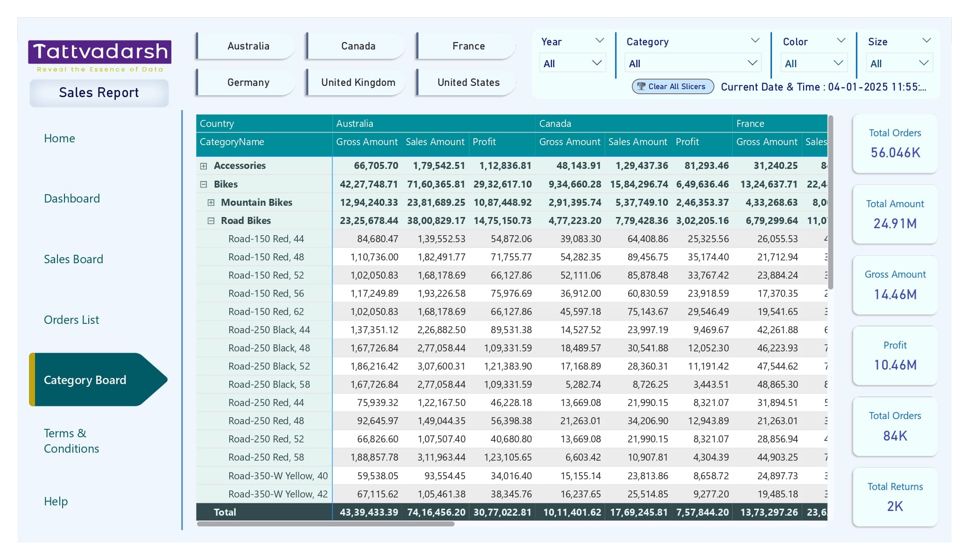Open the Orders List page
The width and height of the screenshot is (969, 560).
pyautogui.click(x=71, y=320)
